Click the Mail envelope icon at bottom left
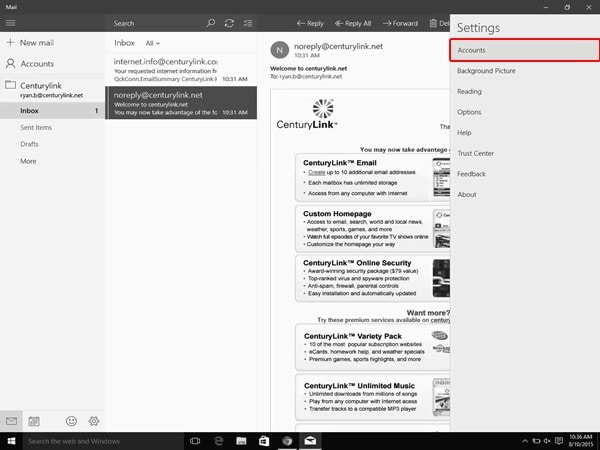The image size is (600, 450). tap(11, 421)
